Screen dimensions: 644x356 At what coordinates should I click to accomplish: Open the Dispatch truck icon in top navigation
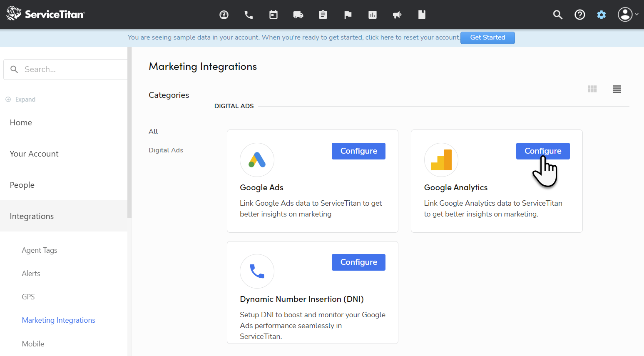pyautogui.click(x=298, y=15)
